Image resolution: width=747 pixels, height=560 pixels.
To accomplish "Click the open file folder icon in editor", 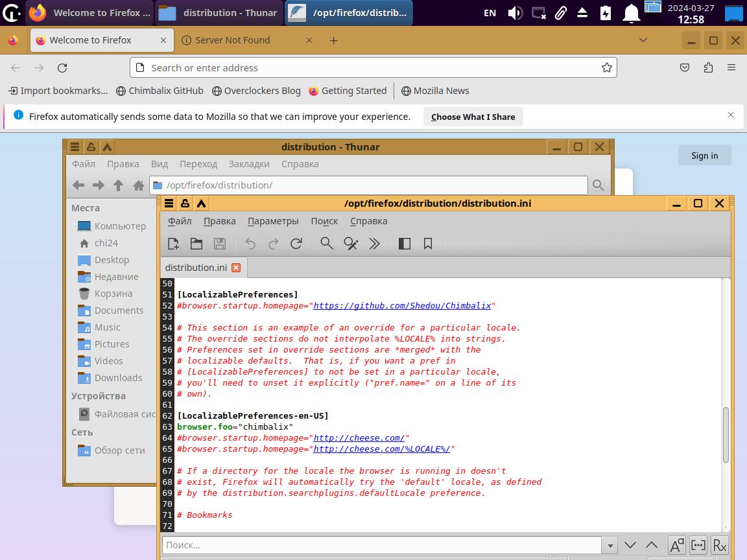I will [196, 244].
